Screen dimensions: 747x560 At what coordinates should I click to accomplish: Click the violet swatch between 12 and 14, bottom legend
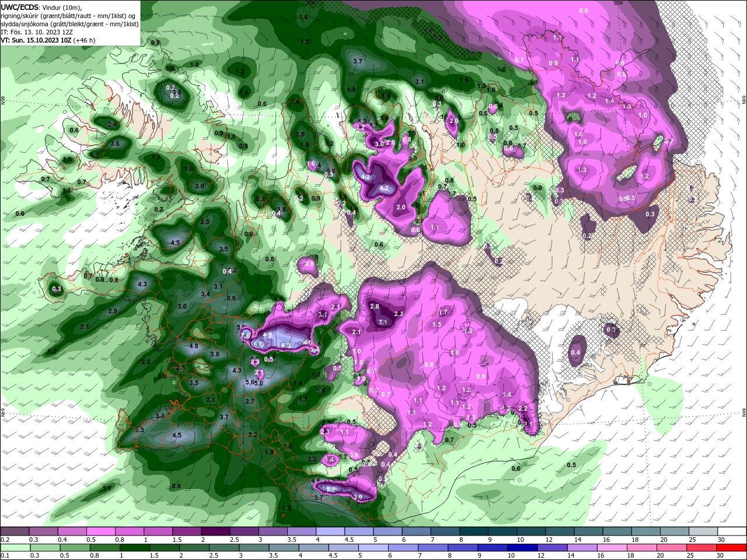(x=553, y=548)
